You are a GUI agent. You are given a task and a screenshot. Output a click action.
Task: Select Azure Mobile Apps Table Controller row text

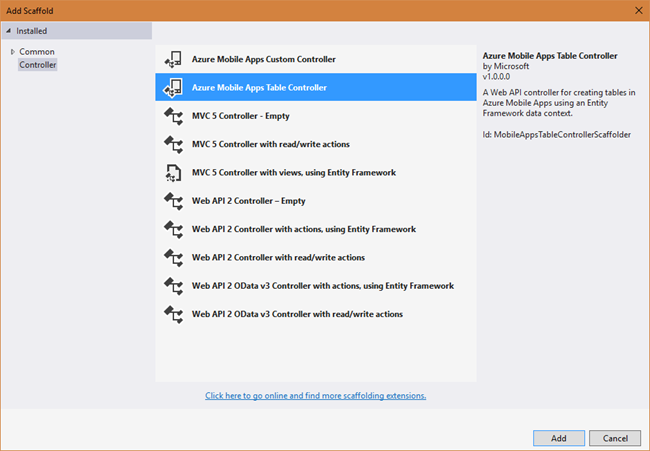pos(259,87)
